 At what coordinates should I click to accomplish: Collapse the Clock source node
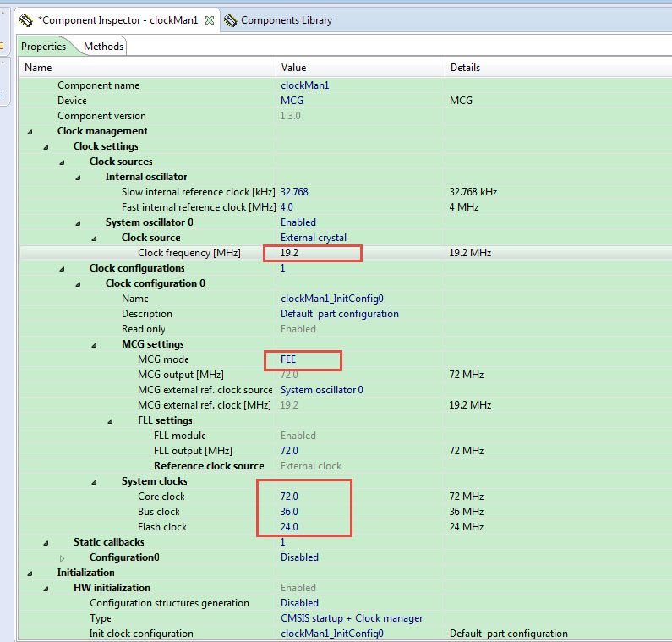pos(94,239)
